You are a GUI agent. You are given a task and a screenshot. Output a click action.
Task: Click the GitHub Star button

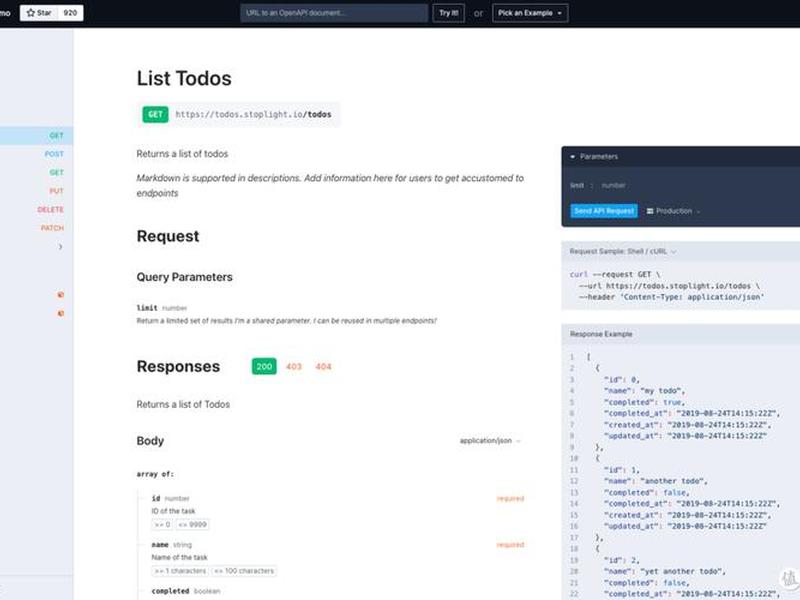click(39, 13)
